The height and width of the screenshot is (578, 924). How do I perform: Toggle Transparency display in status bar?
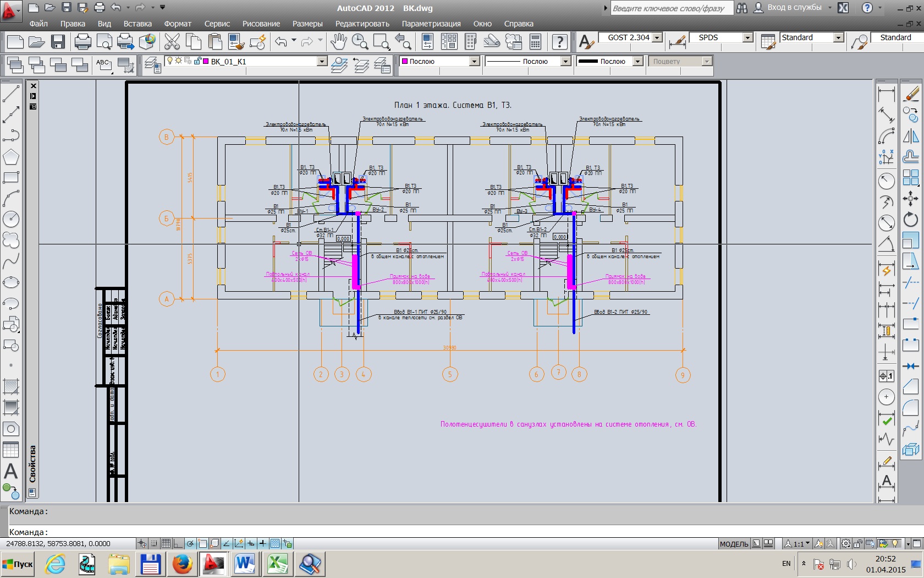tap(275, 543)
